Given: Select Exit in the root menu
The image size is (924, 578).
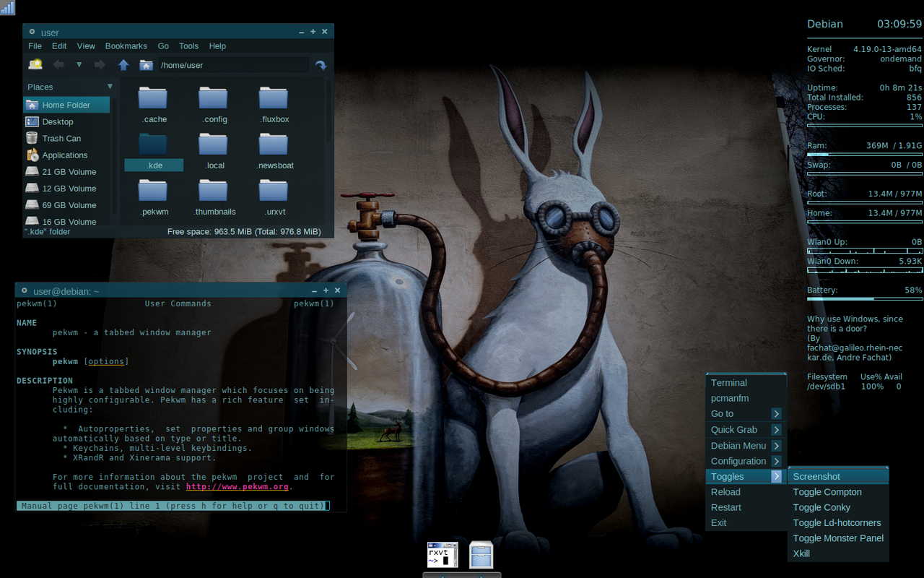Looking at the screenshot, I should tap(746, 522).
